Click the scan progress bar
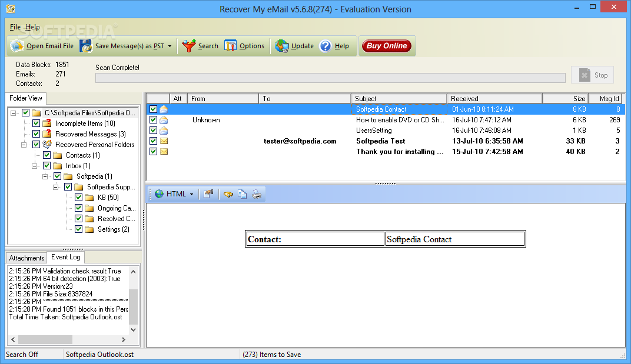This screenshot has width=631, height=364. click(330, 78)
